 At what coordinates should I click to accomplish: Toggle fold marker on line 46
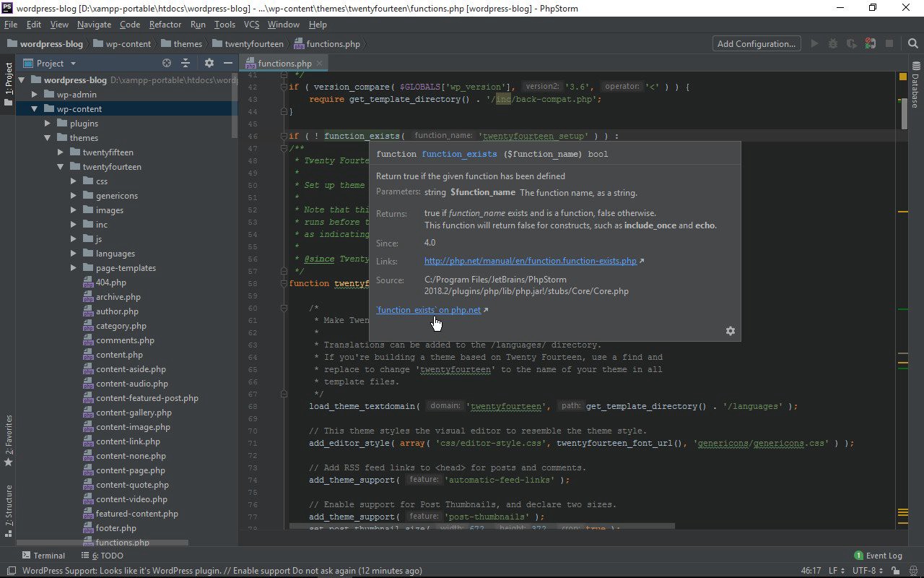(284, 136)
